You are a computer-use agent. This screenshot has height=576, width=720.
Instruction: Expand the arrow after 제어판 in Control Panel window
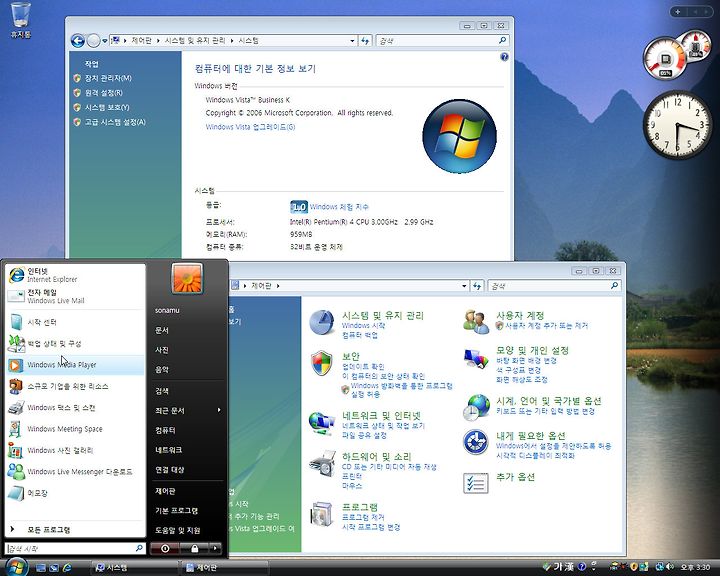tap(278, 286)
